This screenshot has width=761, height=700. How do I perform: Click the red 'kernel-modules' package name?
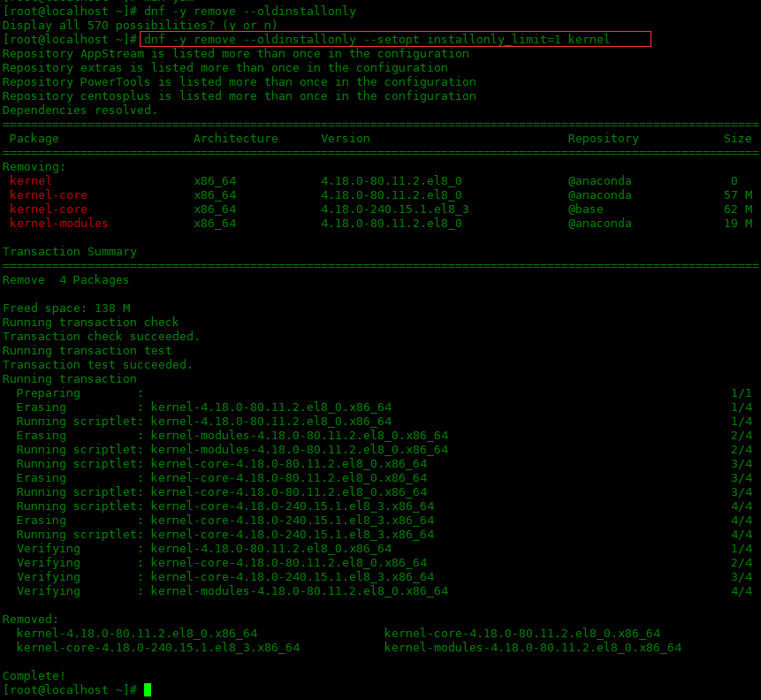coord(58,224)
